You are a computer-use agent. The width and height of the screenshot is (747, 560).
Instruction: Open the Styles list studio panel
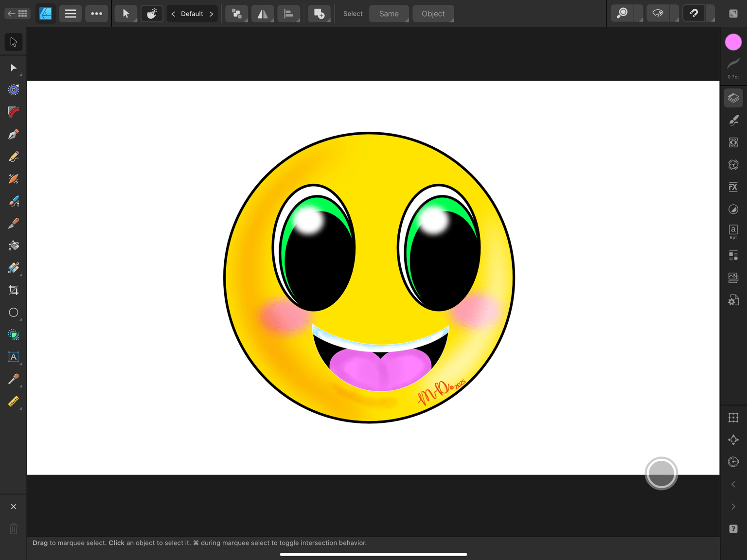tap(733, 256)
